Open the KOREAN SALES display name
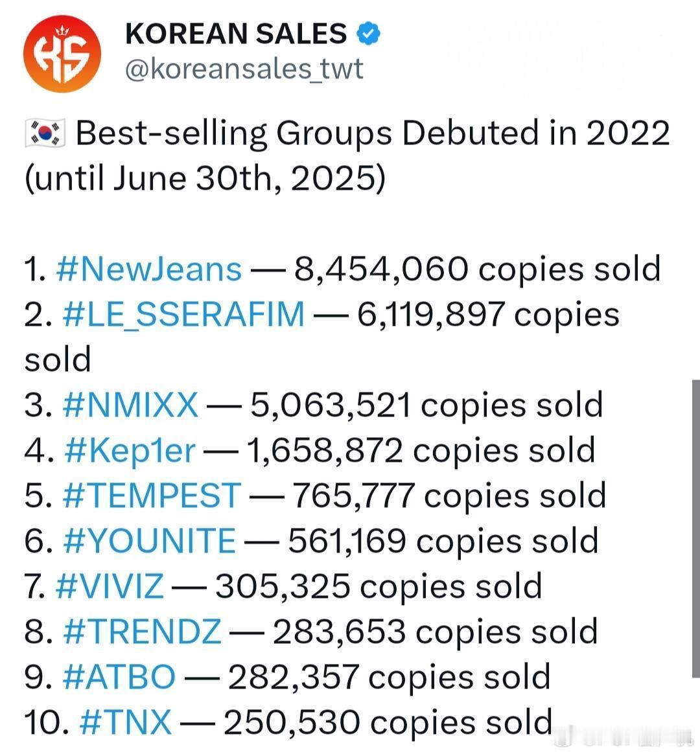 pos(236,33)
